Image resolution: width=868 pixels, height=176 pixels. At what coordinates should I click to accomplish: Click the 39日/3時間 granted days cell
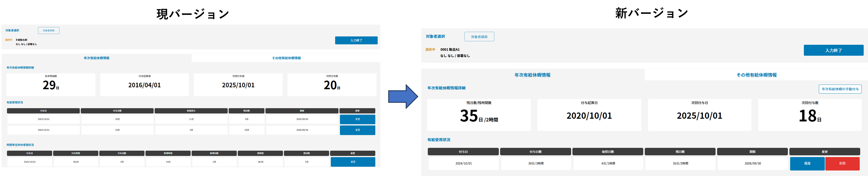[535, 164]
